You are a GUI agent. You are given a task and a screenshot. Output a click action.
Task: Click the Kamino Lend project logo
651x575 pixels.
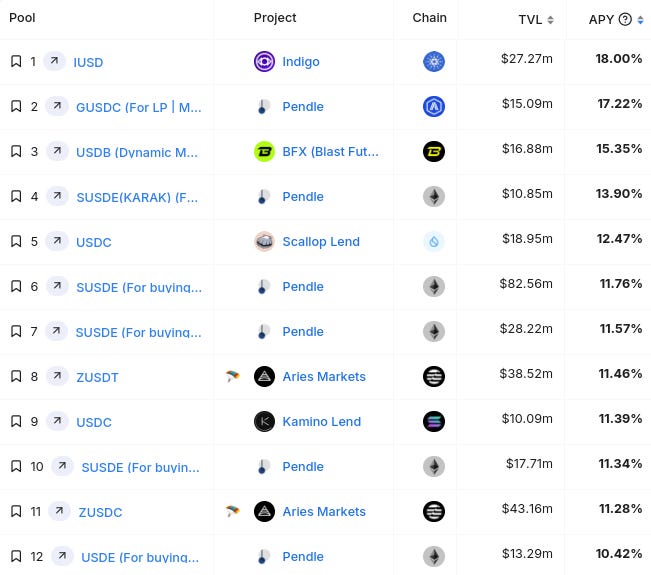[264, 421]
